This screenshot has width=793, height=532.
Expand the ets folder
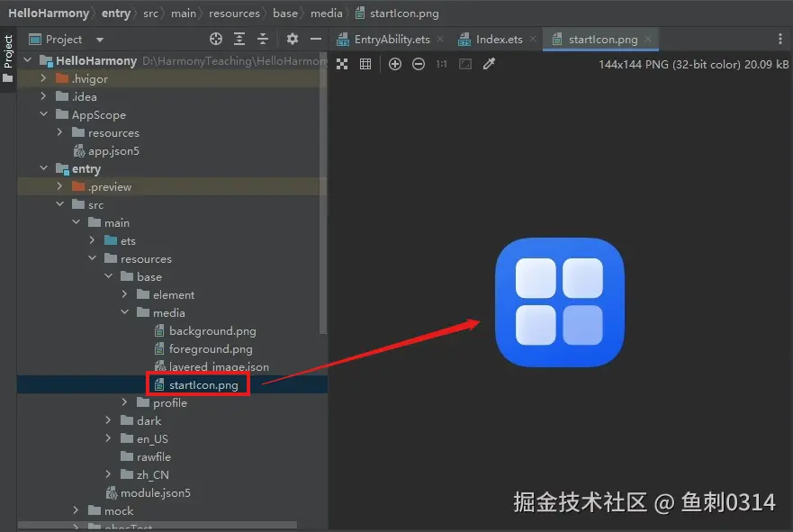92,240
